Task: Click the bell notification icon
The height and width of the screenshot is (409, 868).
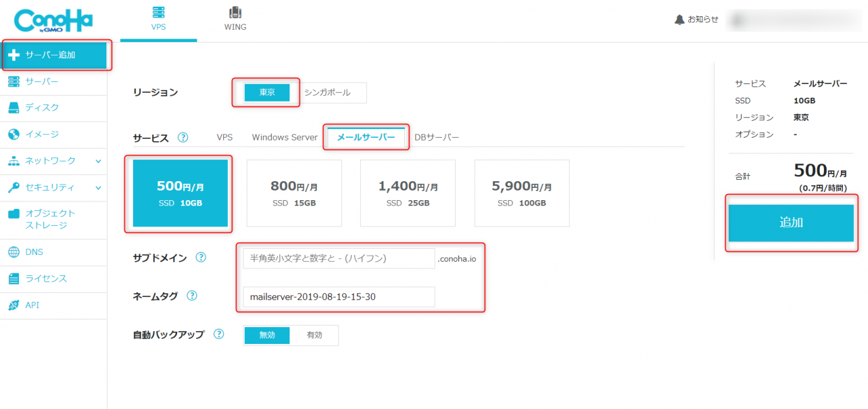Action: click(x=679, y=20)
